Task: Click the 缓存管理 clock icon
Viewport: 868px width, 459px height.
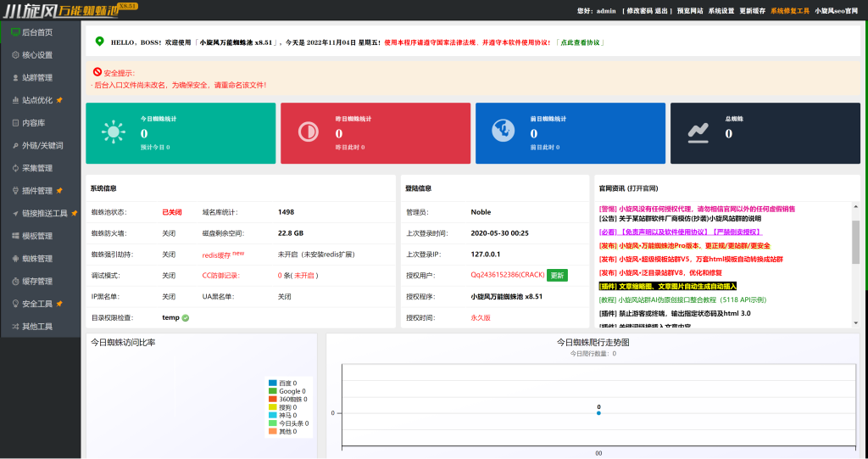Action: click(x=15, y=281)
